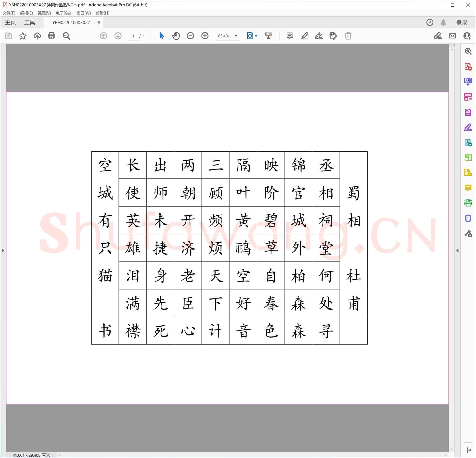
Task: Open the purple document tool in right pane
Action: (468, 112)
